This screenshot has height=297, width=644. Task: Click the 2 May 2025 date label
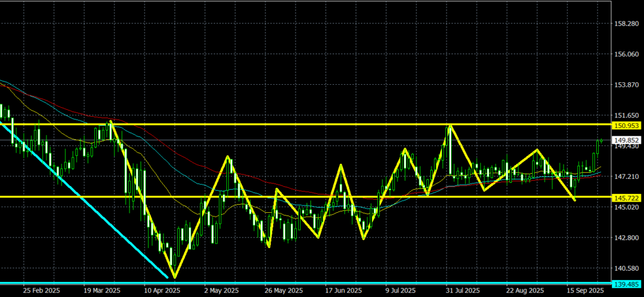click(223, 291)
